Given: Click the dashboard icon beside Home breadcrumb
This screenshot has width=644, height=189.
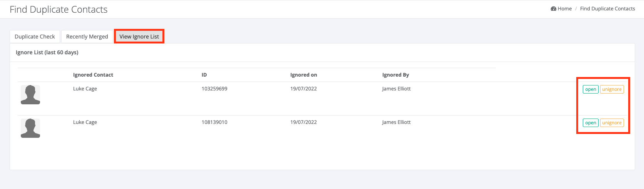Looking at the screenshot, I should coord(554,8).
